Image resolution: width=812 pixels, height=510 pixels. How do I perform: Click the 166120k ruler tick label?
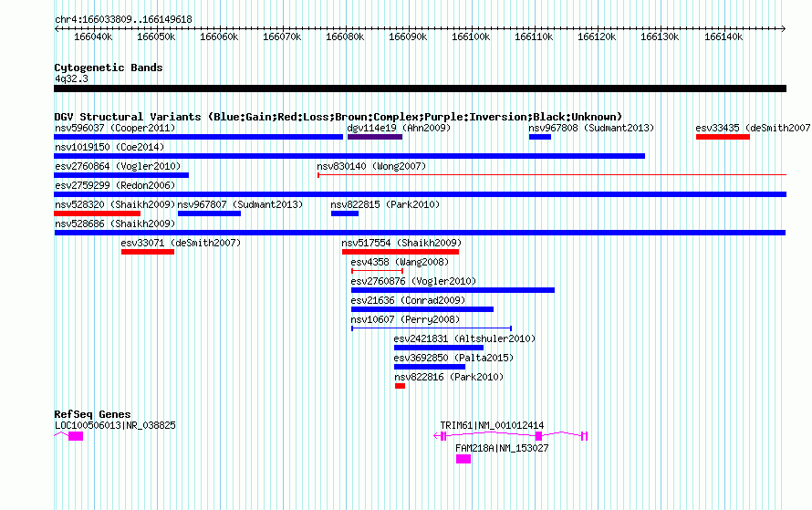[597, 36]
